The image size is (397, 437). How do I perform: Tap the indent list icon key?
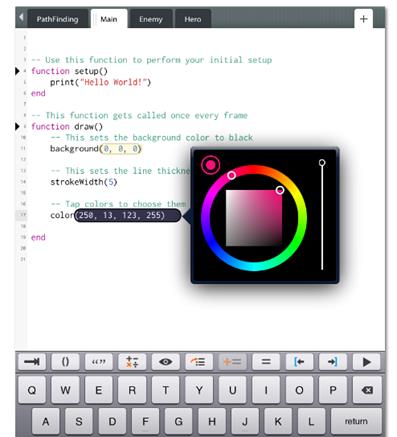[x=199, y=362]
